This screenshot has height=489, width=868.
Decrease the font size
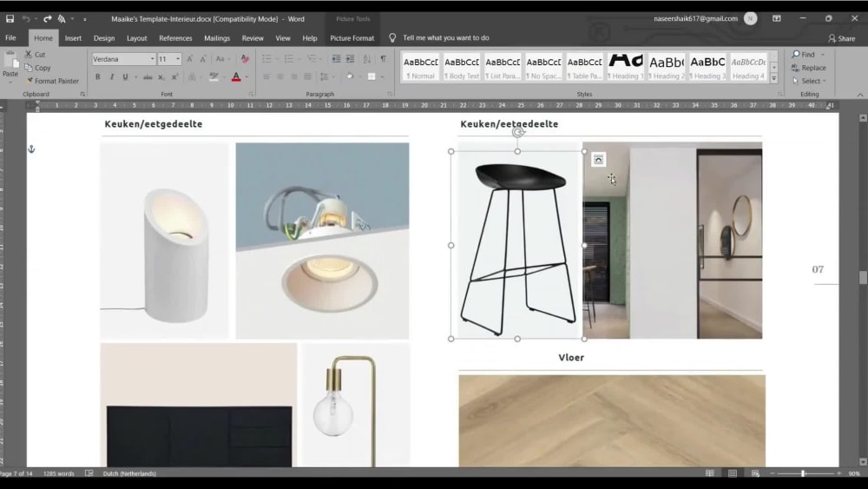point(203,59)
